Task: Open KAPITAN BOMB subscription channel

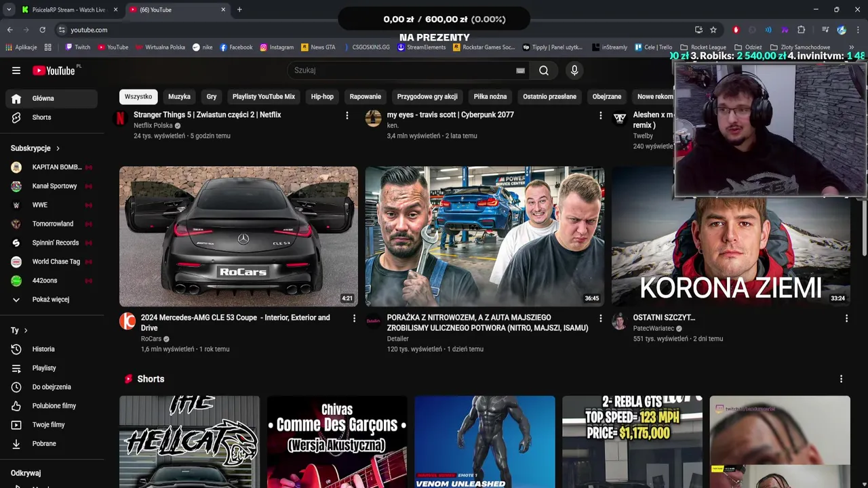Action: tap(52, 167)
